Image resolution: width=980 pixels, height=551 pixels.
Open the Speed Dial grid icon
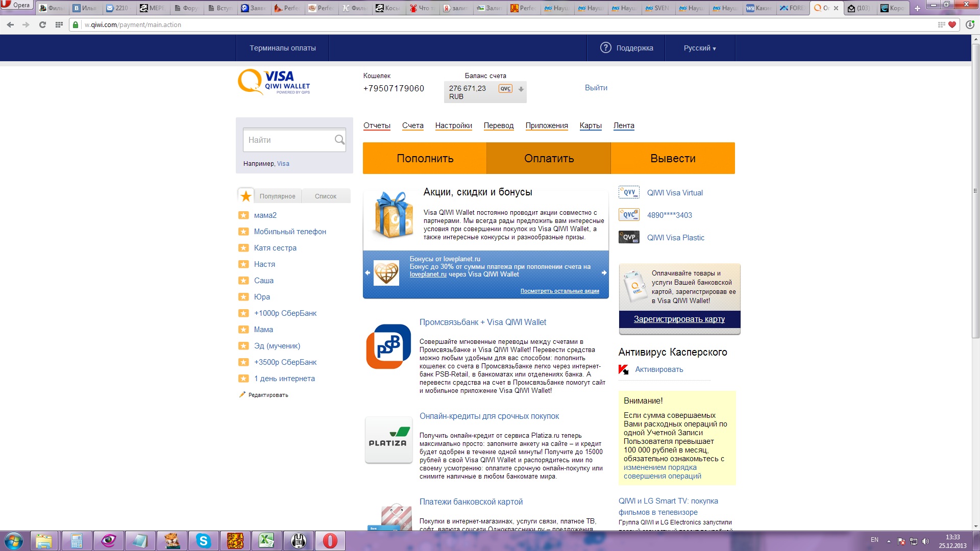coord(59,24)
